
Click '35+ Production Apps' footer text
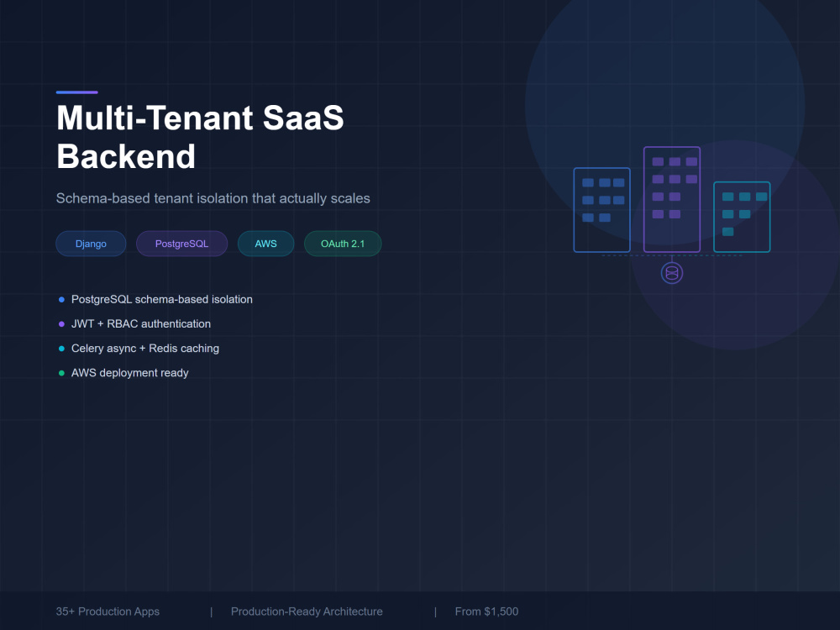(x=108, y=612)
